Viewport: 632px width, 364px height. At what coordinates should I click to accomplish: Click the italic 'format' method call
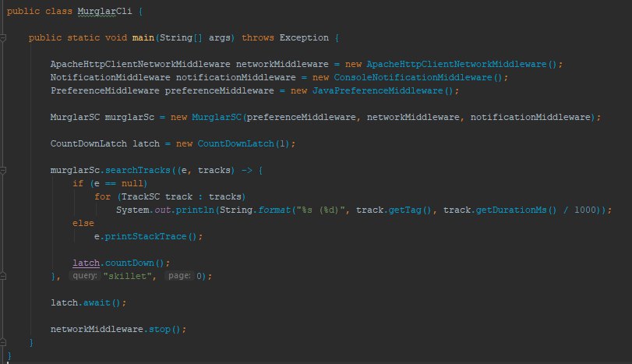[274, 210]
